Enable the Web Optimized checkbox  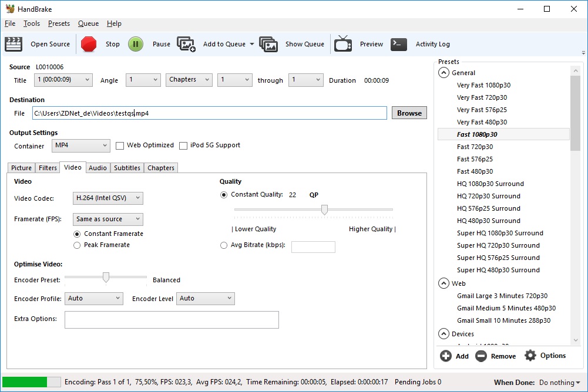point(120,146)
